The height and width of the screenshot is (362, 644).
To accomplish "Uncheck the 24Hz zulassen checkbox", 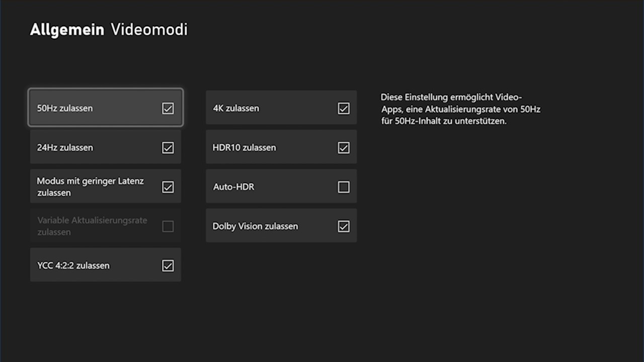I will pyautogui.click(x=168, y=148).
